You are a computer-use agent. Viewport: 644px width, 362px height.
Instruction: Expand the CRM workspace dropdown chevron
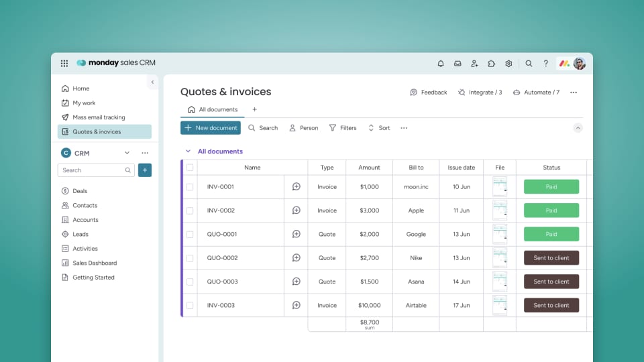click(127, 153)
